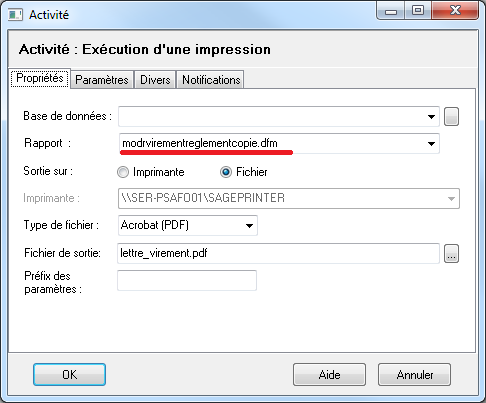This screenshot has height=403, width=486.
Task: Select the Fichier output radio button
Action: point(226,172)
